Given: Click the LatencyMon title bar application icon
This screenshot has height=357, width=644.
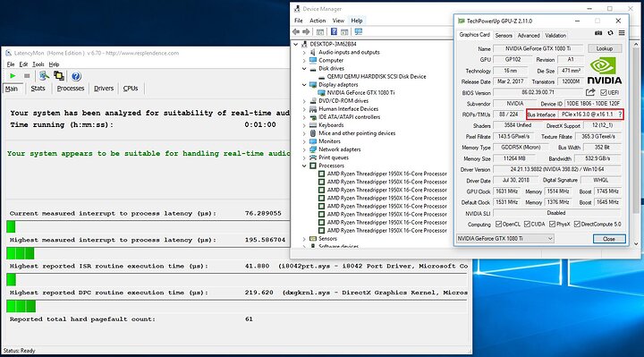Looking at the screenshot, I should [9, 53].
